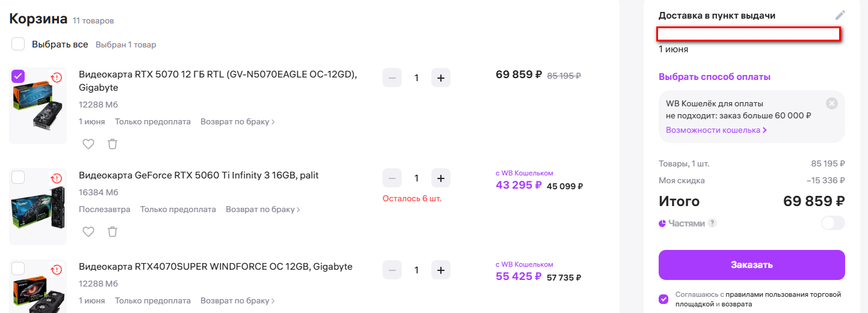The width and height of the screenshot is (868, 313).
Task: Edit pickup point delivery address
Action: pos(840,16)
